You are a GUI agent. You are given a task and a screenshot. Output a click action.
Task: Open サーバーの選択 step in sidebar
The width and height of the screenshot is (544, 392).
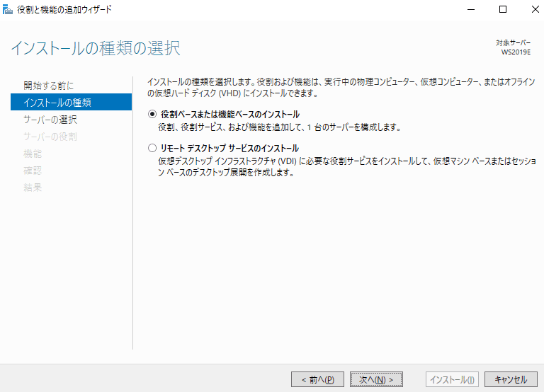50,120
